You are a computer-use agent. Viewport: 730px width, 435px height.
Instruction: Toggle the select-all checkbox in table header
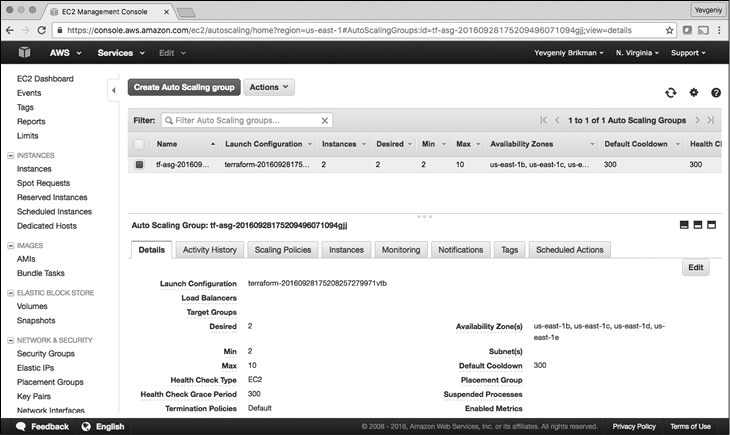pyautogui.click(x=139, y=144)
